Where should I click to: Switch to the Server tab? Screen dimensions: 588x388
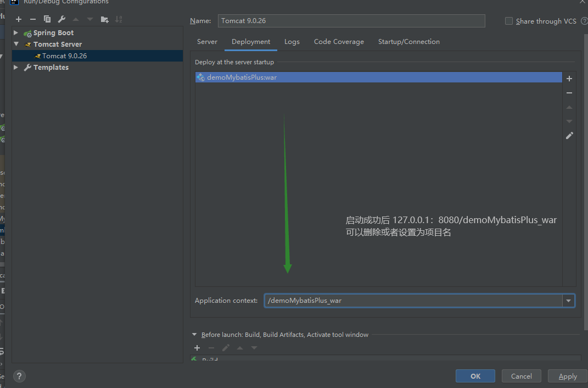207,42
